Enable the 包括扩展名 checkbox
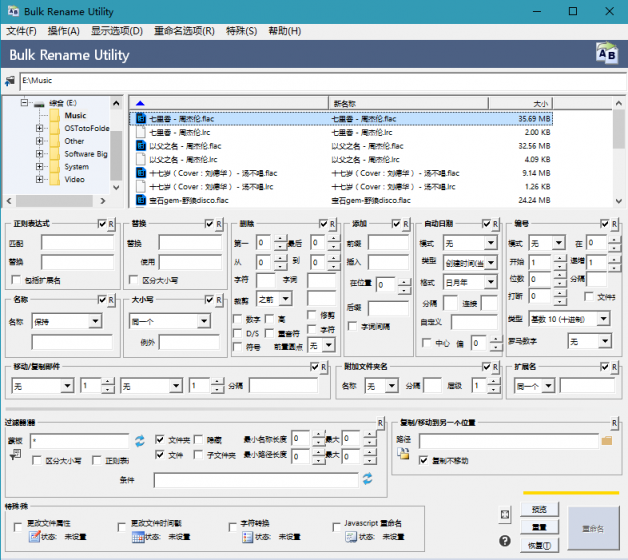The image size is (628, 560). [x=17, y=280]
